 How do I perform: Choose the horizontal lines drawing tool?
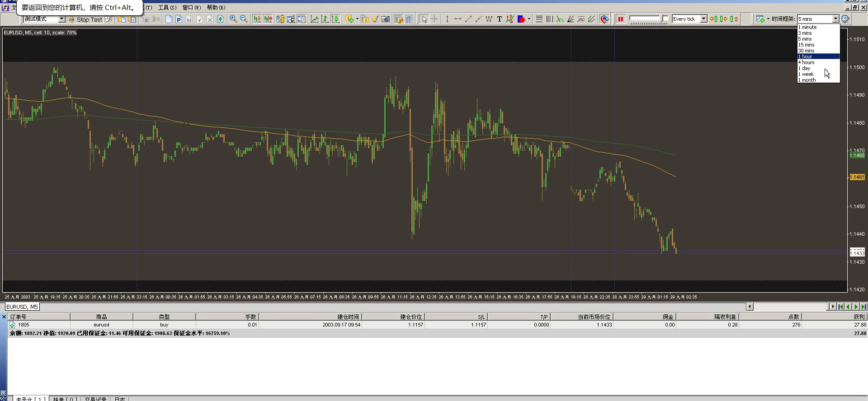point(539,19)
